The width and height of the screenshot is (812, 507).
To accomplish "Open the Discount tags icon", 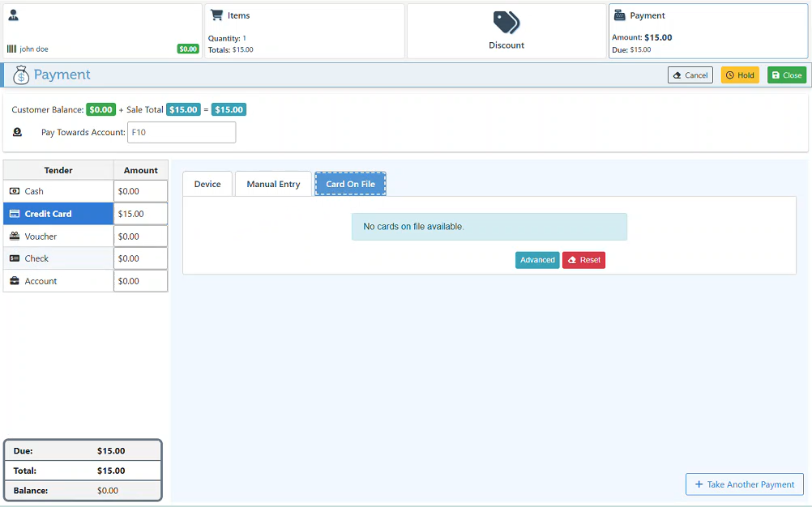I will [x=506, y=22].
